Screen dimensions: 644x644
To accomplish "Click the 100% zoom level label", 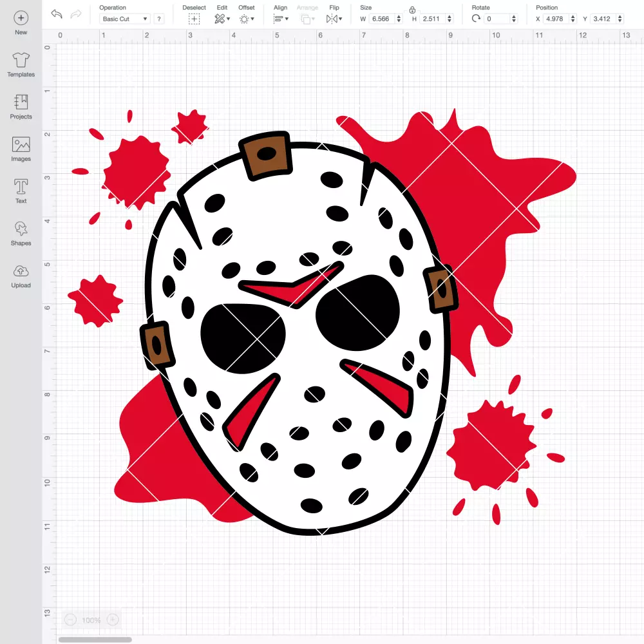I will tap(91, 620).
